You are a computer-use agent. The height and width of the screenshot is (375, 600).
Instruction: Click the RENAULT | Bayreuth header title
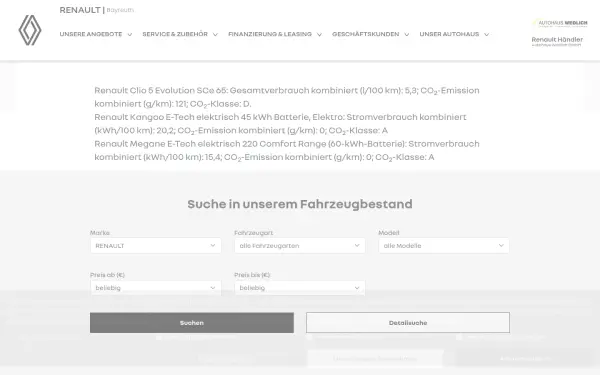(x=97, y=10)
